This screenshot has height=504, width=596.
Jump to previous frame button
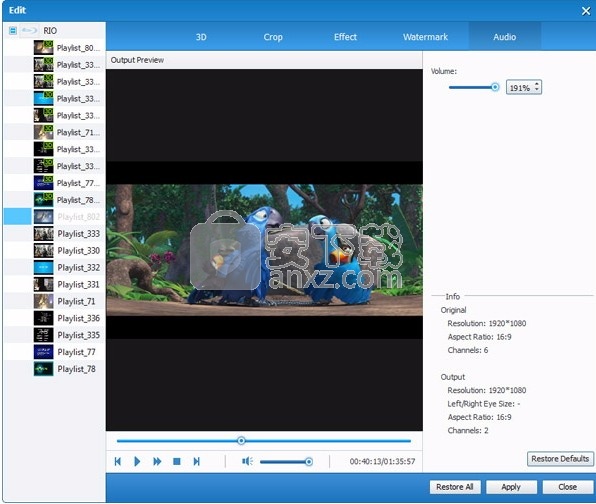[x=117, y=461]
